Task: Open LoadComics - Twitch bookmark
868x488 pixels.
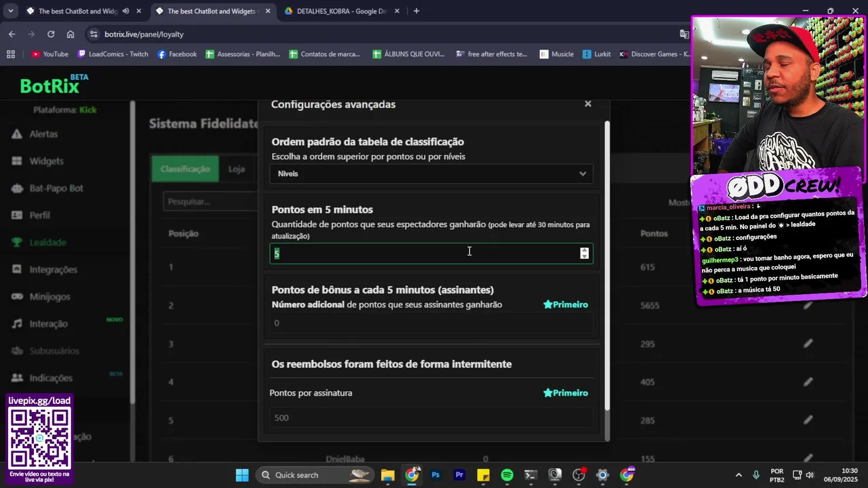Action: click(x=113, y=54)
